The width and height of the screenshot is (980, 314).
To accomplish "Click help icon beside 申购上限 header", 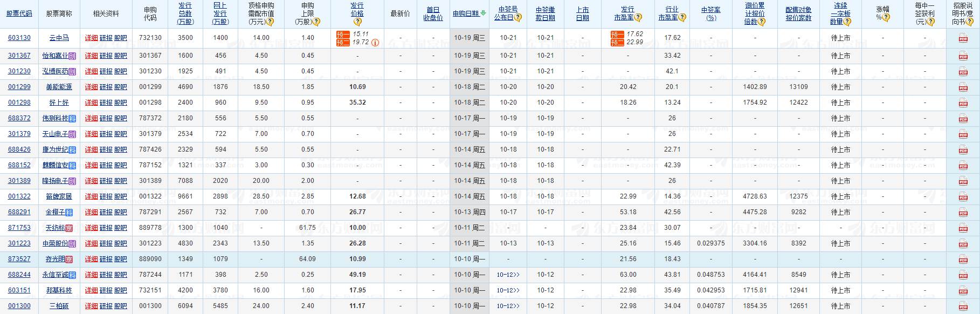I will tap(316, 22).
